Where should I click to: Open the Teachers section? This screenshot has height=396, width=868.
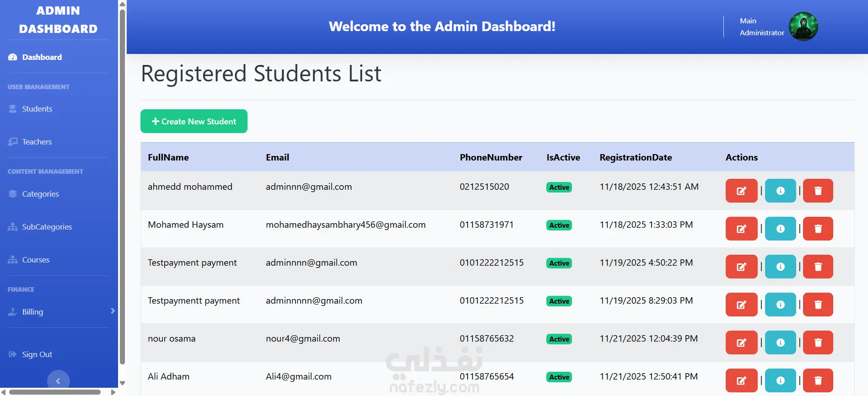tap(37, 142)
